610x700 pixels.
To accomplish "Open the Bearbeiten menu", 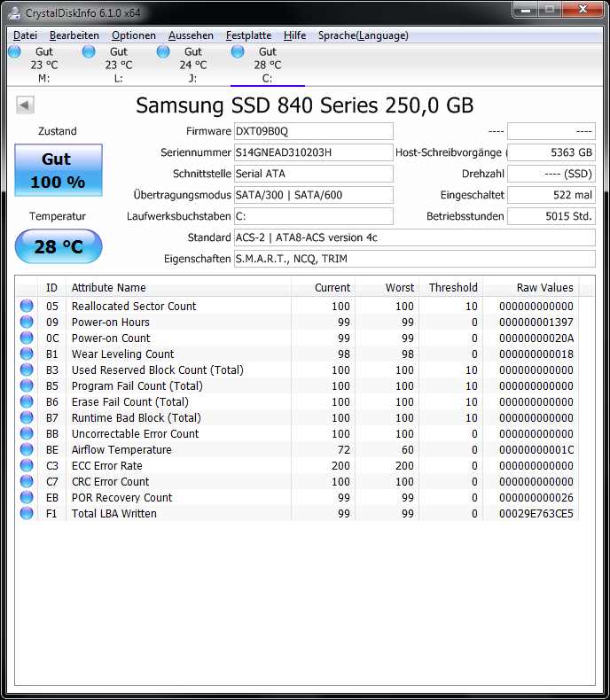I will click(74, 35).
